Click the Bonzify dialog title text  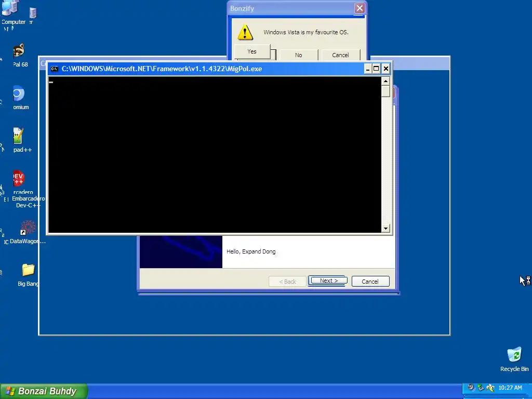click(x=242, y=8)
